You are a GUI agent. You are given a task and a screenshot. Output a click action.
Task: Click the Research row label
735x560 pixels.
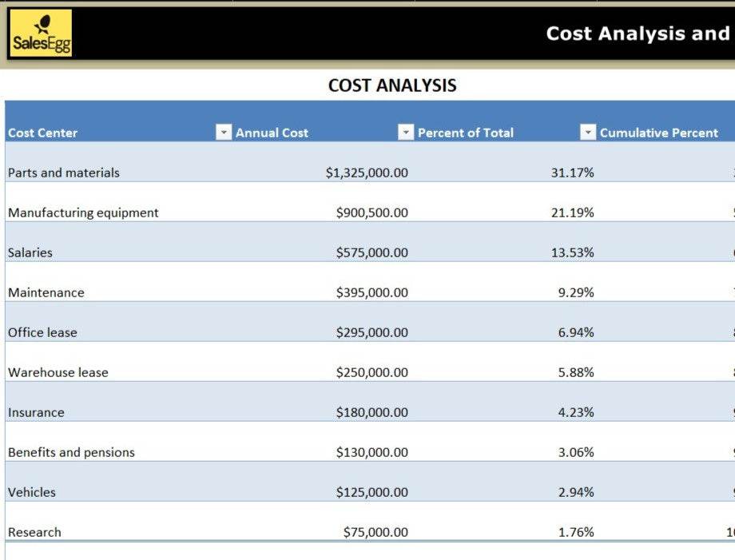point(34,532)
